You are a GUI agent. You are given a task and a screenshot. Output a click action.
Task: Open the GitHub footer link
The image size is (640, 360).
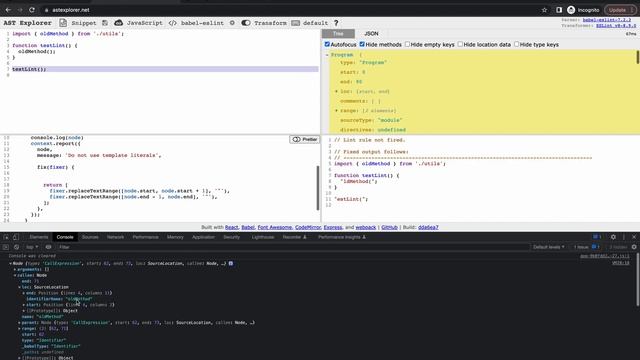click(x=389, y=227)
